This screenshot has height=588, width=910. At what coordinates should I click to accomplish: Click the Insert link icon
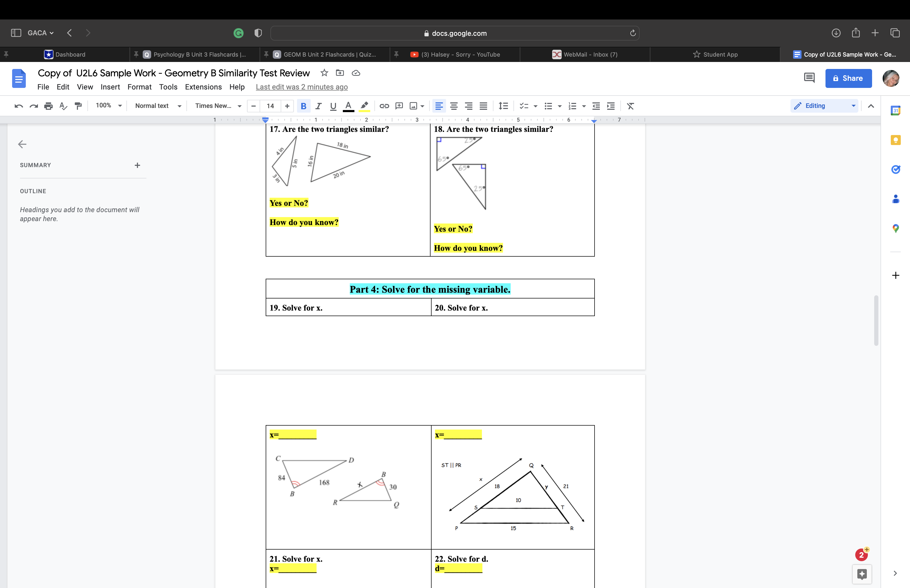[384, 106]
